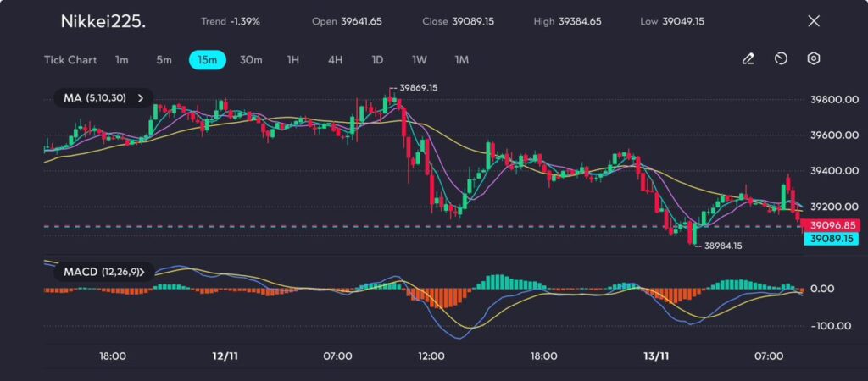
Task: Switch chart to 1D timeframe
Action: click(x=377, y=60)
